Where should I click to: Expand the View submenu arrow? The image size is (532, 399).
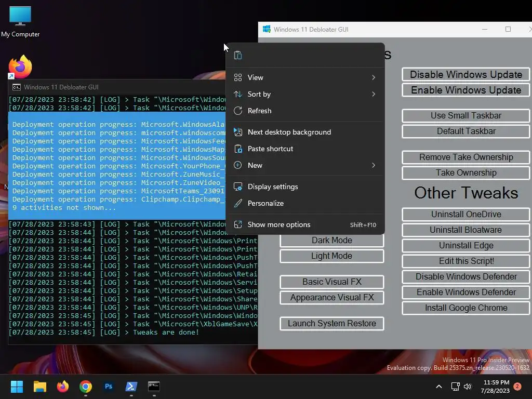coord(373,77)
